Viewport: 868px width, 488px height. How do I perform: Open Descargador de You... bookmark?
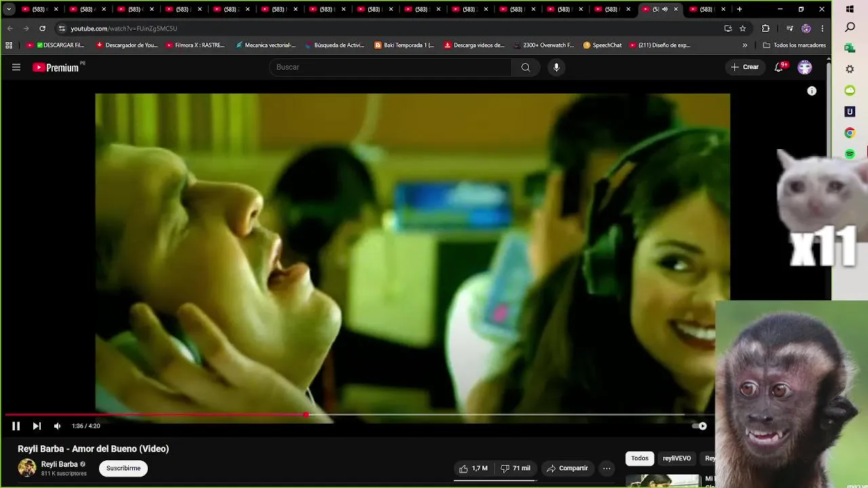point(127,45)
